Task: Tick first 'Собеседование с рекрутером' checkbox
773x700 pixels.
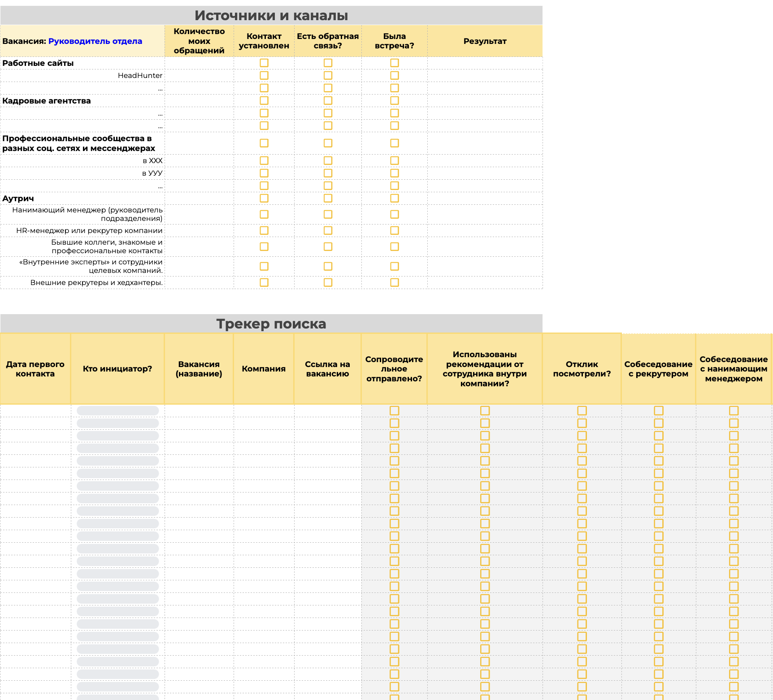Action: (x=659, y=410)
